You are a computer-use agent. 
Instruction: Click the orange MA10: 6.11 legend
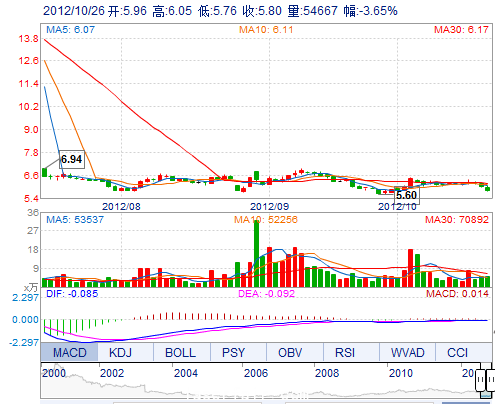pos(266,30)
